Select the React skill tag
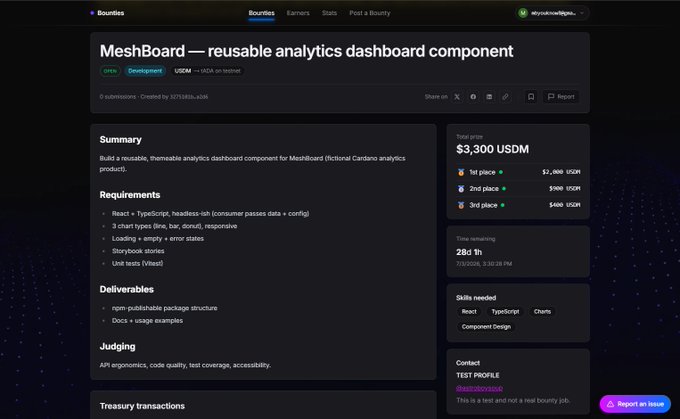This screenshot has height=419, width=680. (x=469, y=311)
